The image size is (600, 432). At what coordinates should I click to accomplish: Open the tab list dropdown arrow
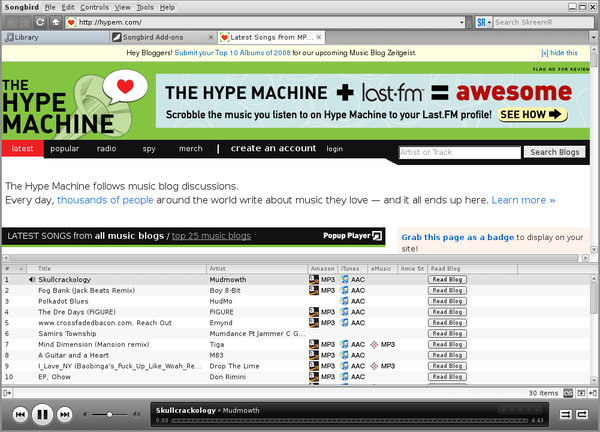point(593,37)
